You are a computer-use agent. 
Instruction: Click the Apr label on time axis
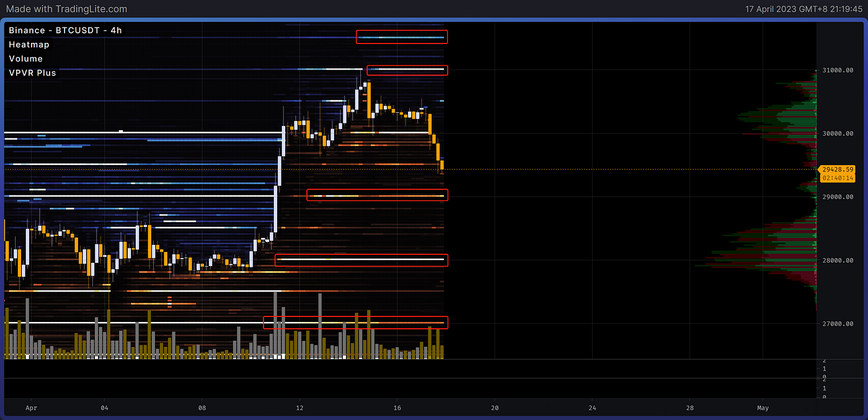click(x=31, y=408)
